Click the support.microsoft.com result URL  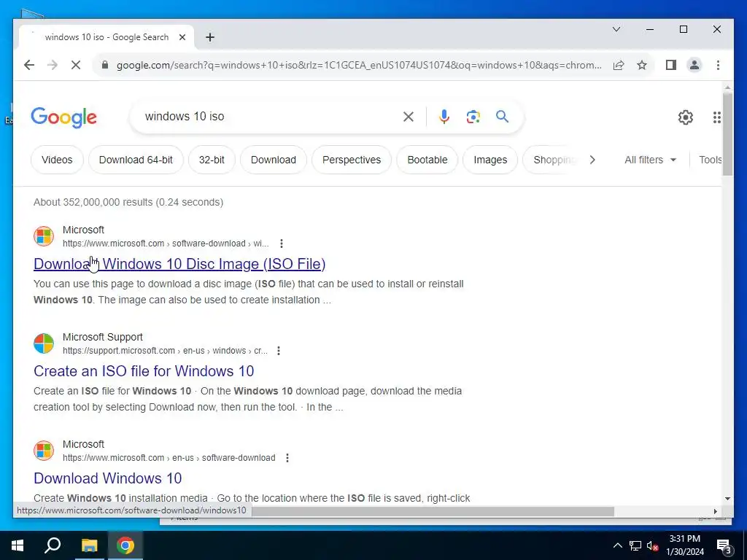[165, 351]
